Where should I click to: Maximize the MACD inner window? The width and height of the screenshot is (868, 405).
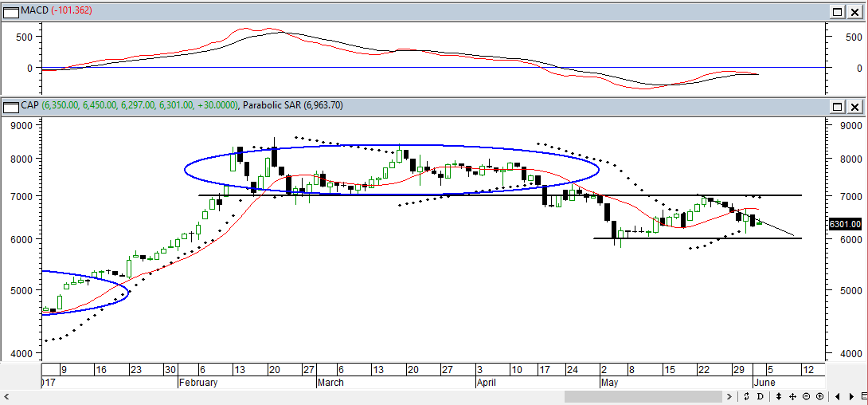pyautogui.click(x=838, y=11)
